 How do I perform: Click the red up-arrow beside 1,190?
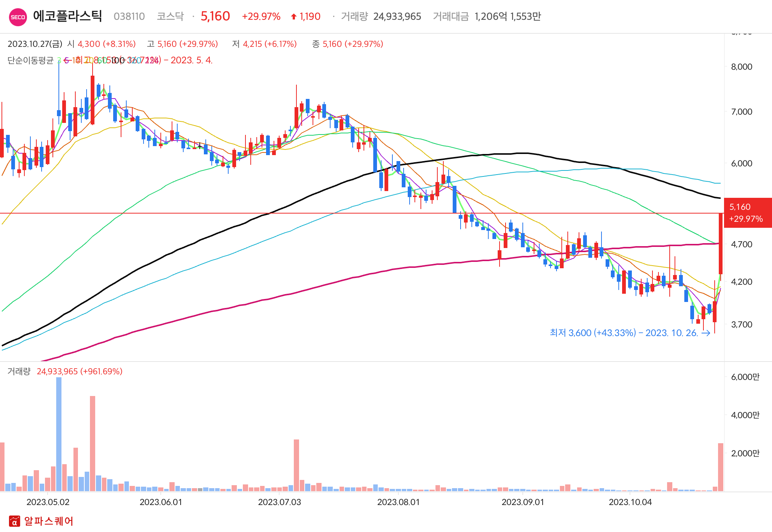pyautogui.click(x=294, y=17)
